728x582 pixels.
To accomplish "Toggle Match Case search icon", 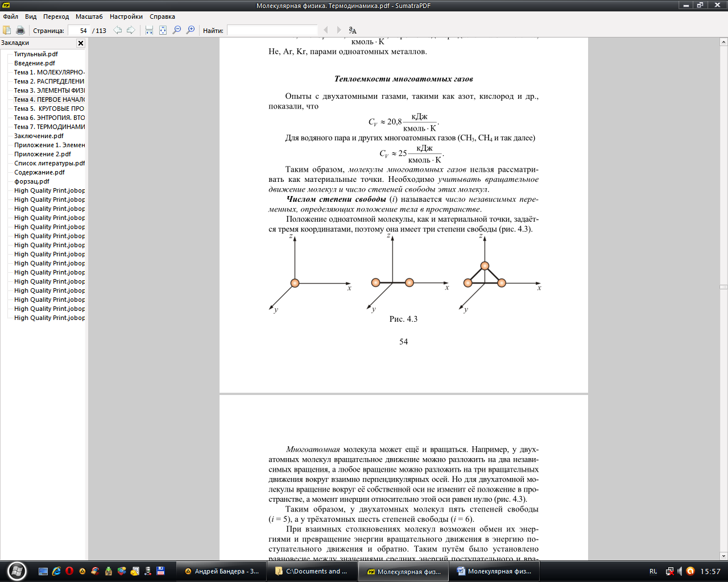I will (353, 30).
